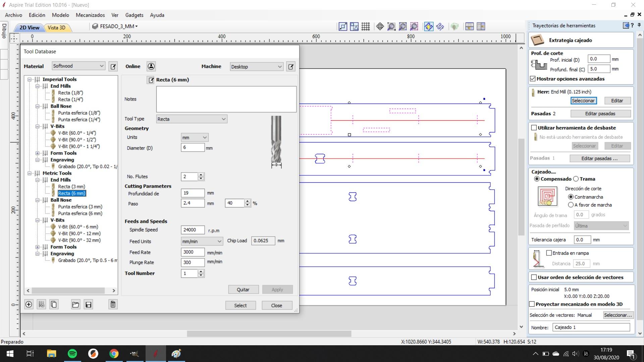Image resolution: width=644 pixels, height=362 pixels.
Task: Click Seleccionar button for the tool
Action: click(583, 101)
